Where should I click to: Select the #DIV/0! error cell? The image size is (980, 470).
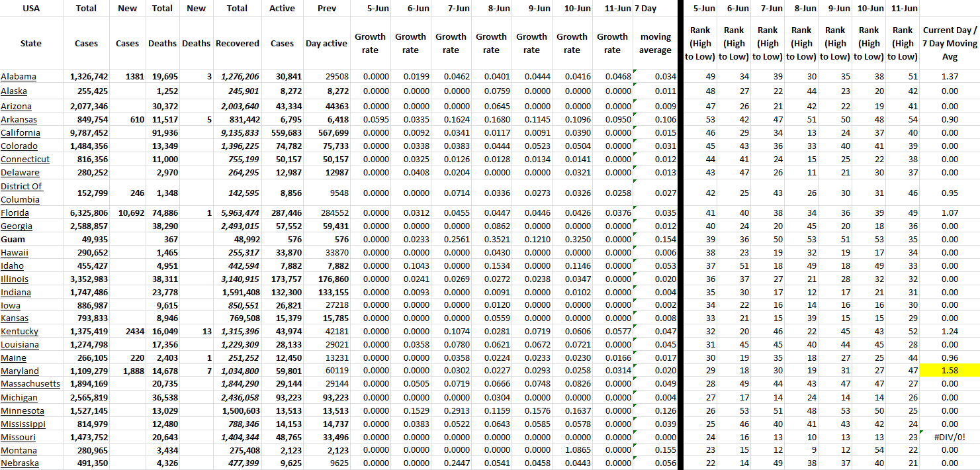pyautogui.click(x=949, y=438)
